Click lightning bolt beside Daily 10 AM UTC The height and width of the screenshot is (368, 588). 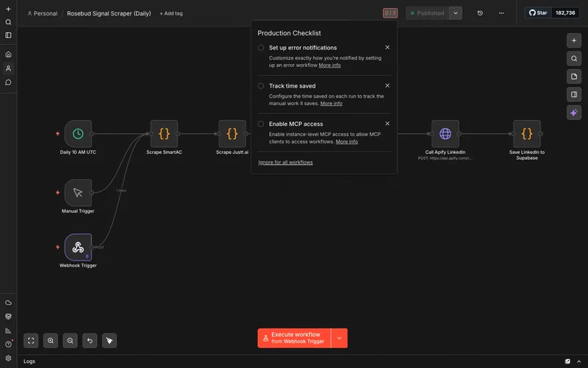[x=58, y=134]
